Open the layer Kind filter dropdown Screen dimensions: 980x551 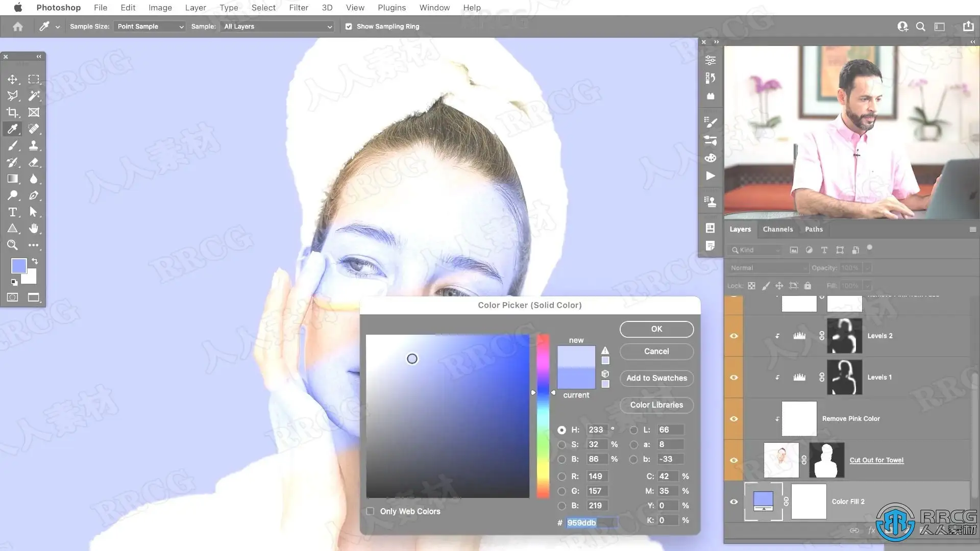pos(755,250)
